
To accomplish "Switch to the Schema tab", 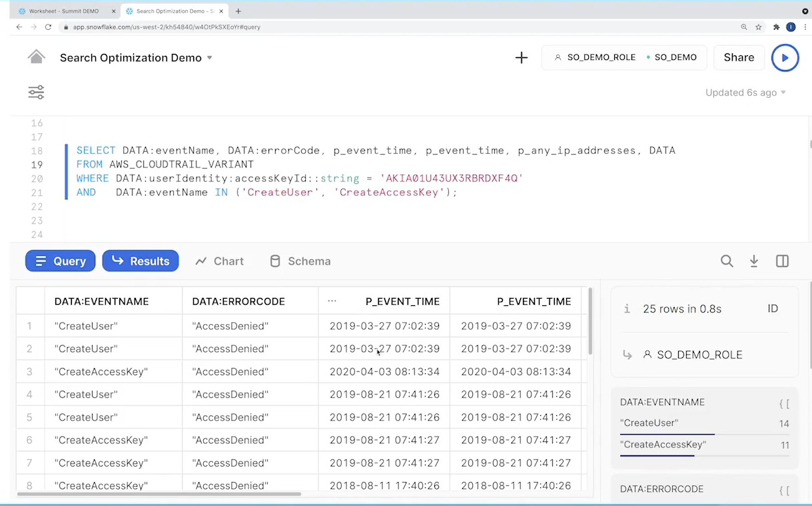I will (300, 261).
